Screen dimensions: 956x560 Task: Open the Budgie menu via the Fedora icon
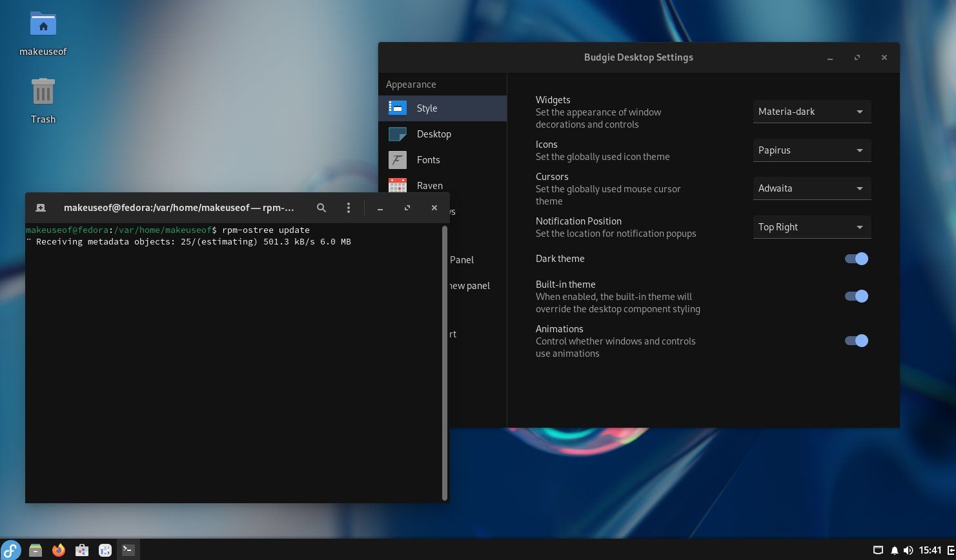pyautogui.click(x=11, y=550)
